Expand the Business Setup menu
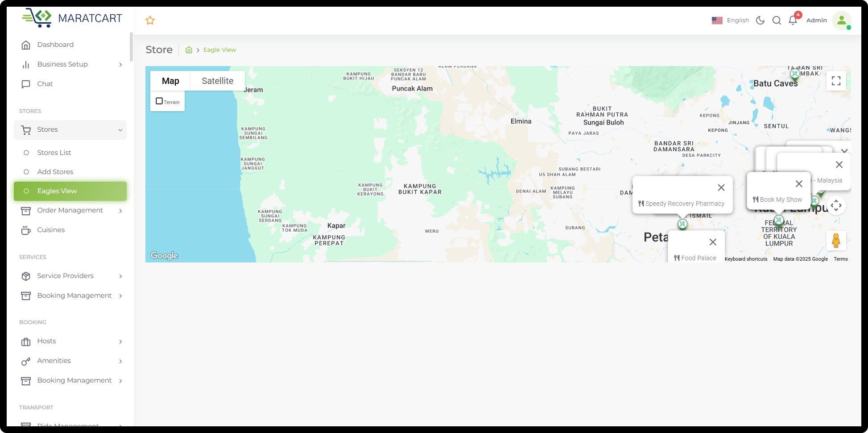Viewport: 868px width, 433px height. coord(70,64)
